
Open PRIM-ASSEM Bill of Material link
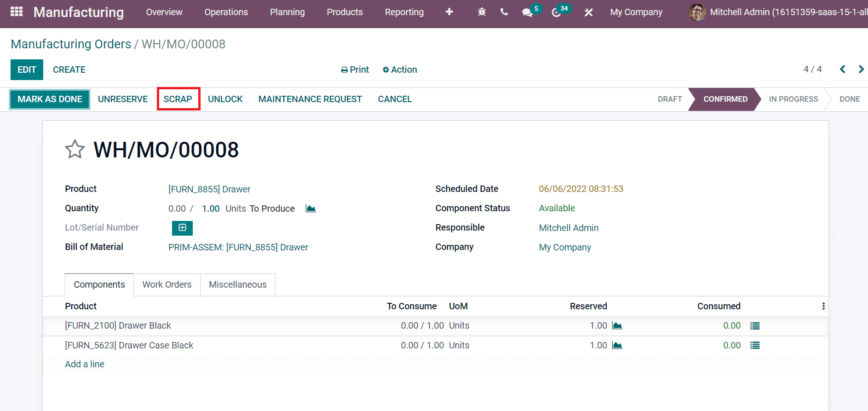coord(238,247)
